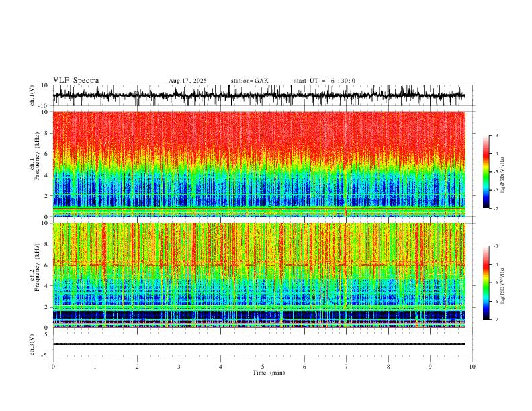Image resolution: width=532 pixels, height=411 pixels.
Task: Click time axis tick label "3"
Action: click(179, 367)
